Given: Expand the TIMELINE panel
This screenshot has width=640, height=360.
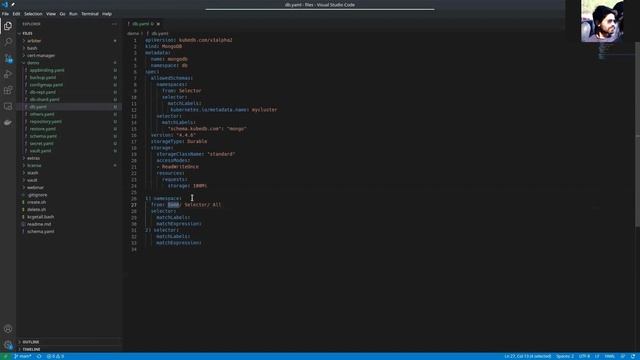Looking at the screenshot, I should [31, 349].
